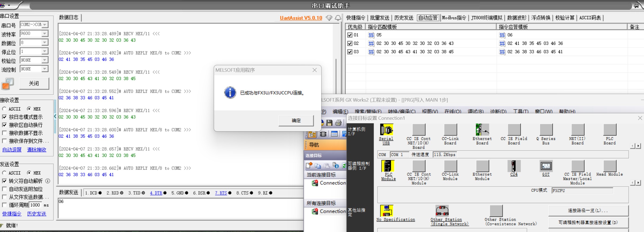Open the 停止位 stop bits dropdown

45,51
